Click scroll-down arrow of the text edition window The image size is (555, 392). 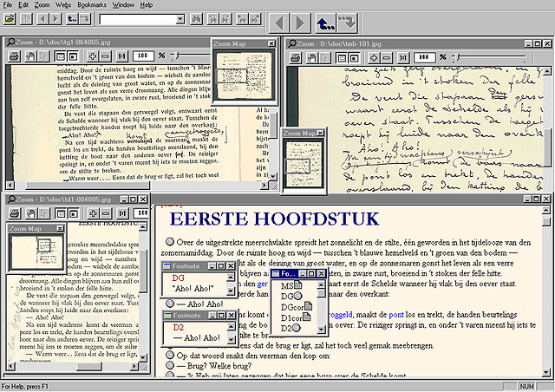[x=546, y=372]
